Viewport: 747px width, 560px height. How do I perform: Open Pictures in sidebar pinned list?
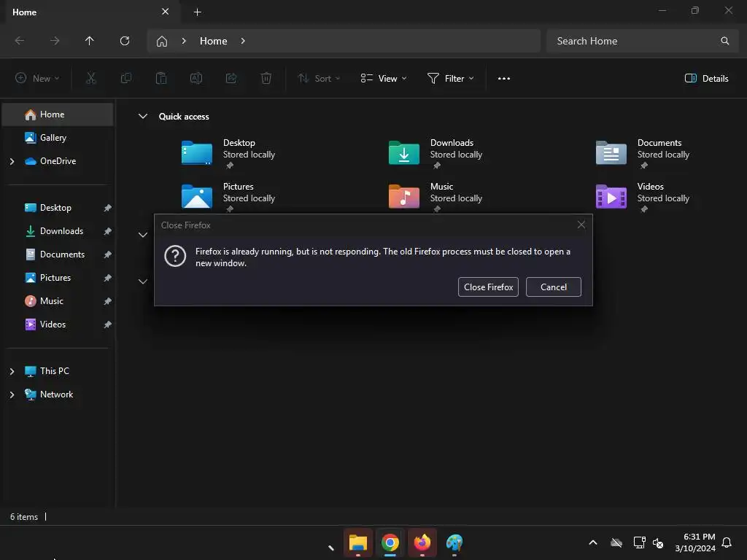pos(55,278)
